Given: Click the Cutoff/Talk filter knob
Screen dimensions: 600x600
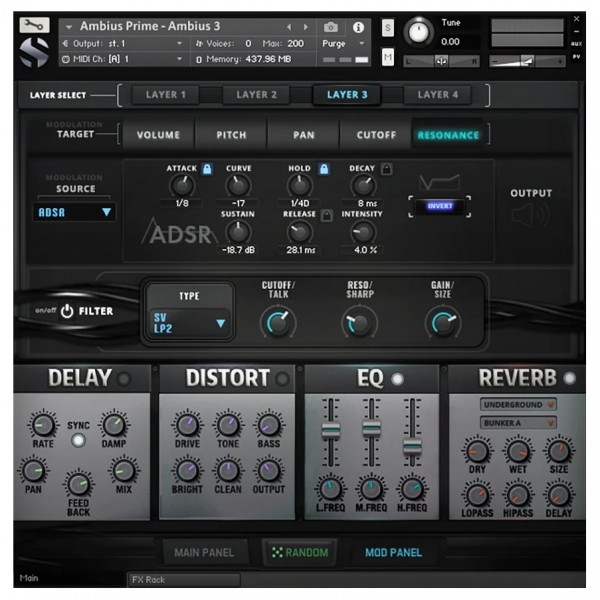Looking at the screenshot, I should tap(278, 323).
